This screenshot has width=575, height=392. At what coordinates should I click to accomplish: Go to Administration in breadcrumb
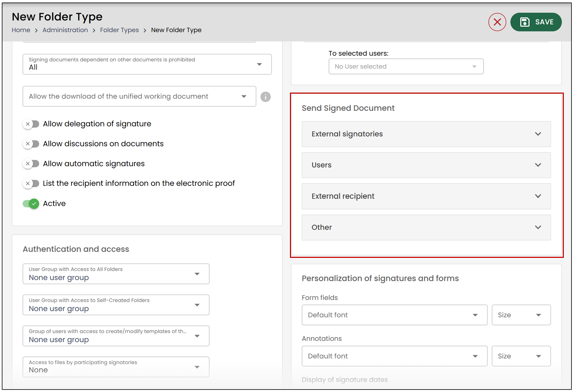tap(65, 30)
